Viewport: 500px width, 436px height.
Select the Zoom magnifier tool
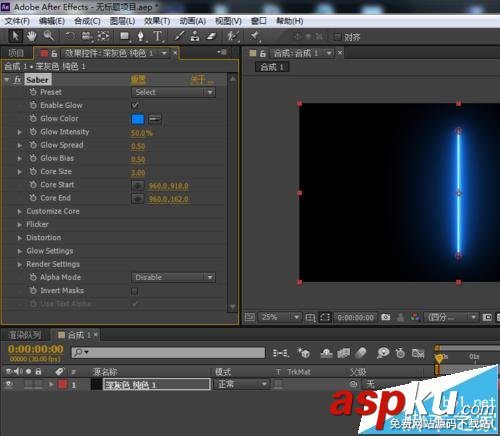click(x=49, y=35)
